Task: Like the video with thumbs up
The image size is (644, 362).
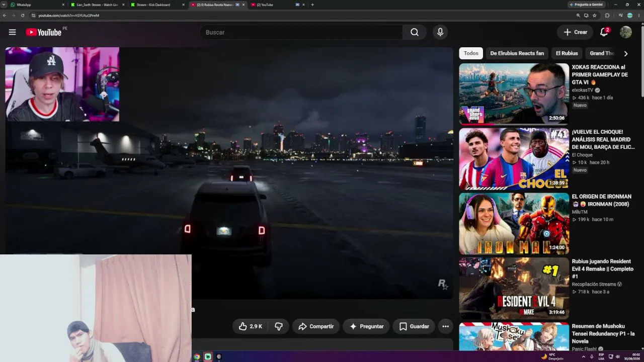Action: [x=251, y=326]
